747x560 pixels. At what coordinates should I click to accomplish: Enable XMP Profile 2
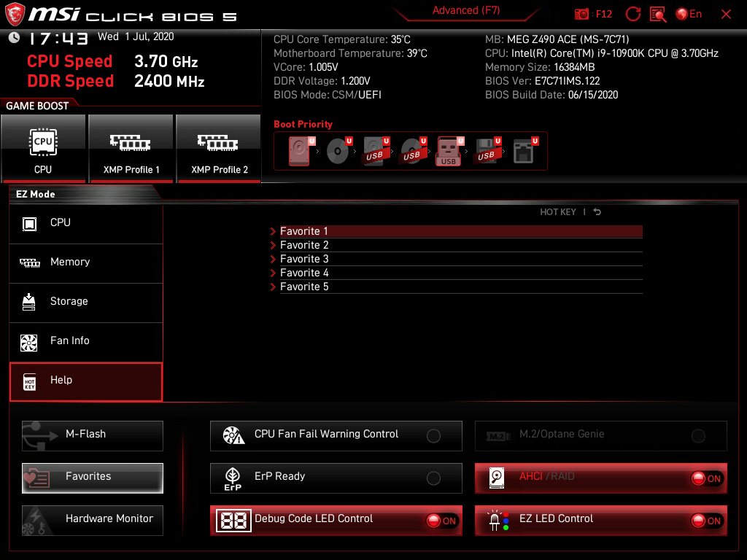(219, 149)
